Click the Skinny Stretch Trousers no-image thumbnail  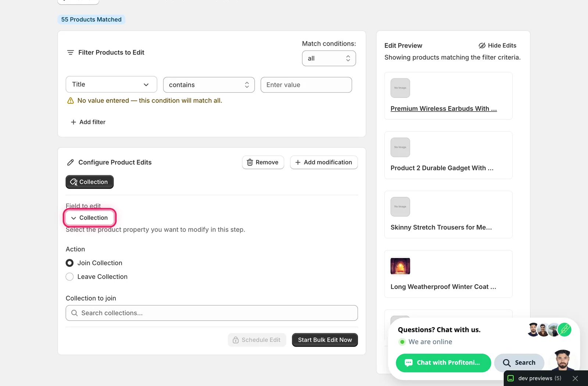400,207
